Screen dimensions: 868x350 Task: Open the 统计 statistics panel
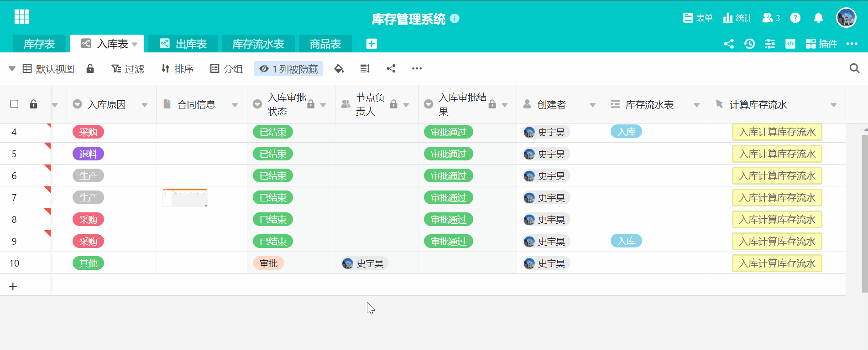737,18
